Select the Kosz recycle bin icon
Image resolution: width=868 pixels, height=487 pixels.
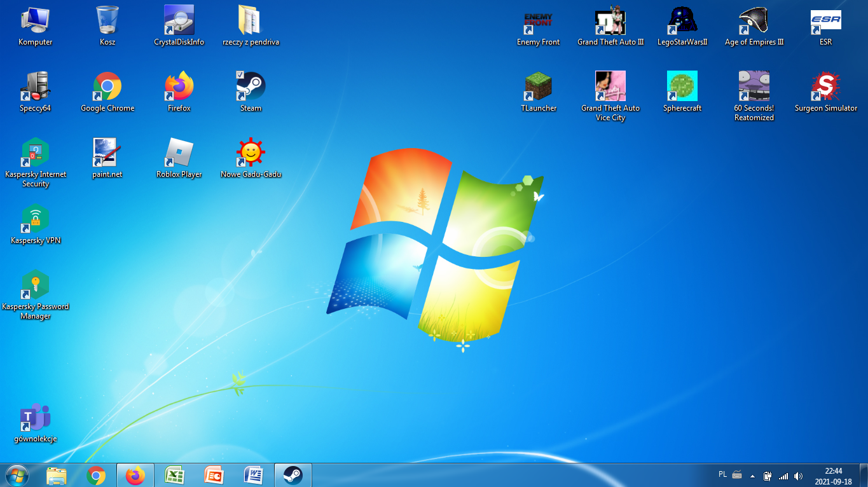107,26
